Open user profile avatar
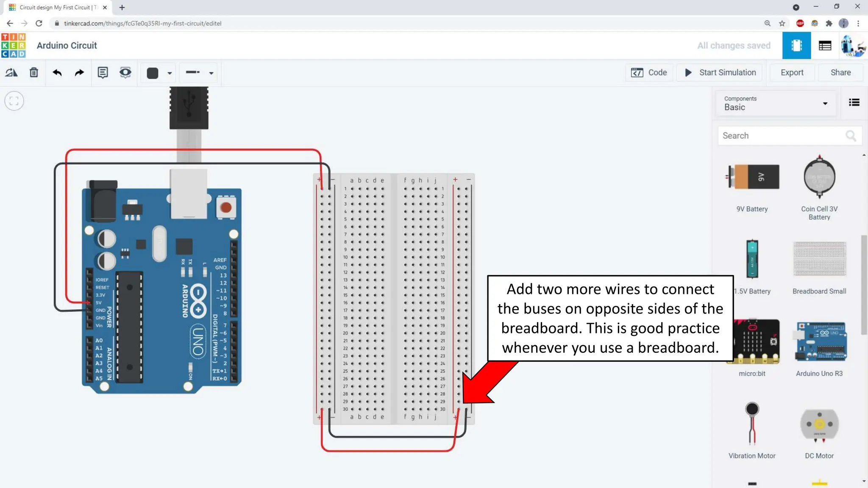This screenshot has height=488, width=868. (853, 45)
